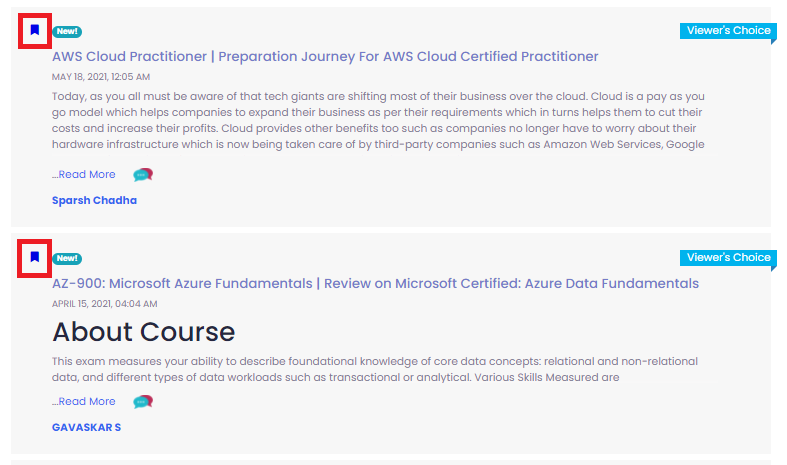
Task: Click the New! badge on the AWS post
Action: pos(67,31)
